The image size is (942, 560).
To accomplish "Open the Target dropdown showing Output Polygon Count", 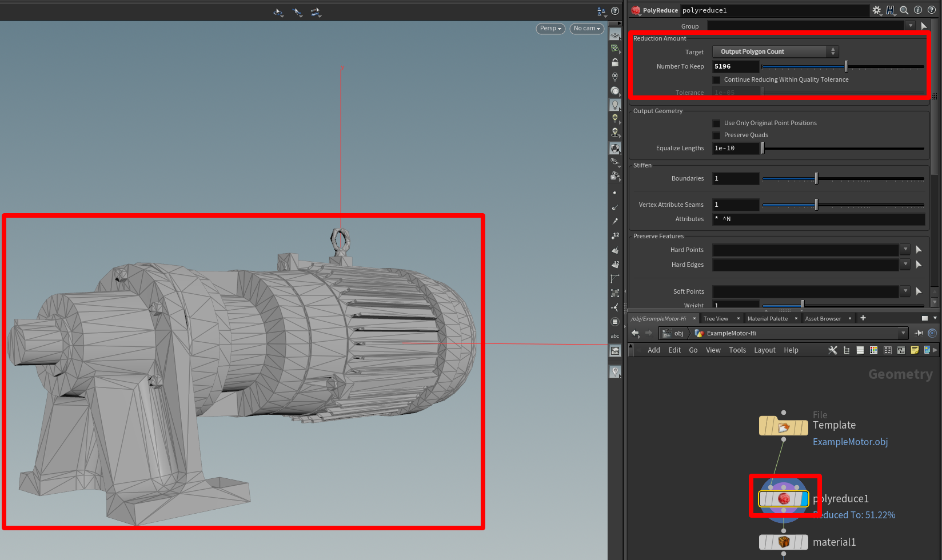I will pos(775,52).
